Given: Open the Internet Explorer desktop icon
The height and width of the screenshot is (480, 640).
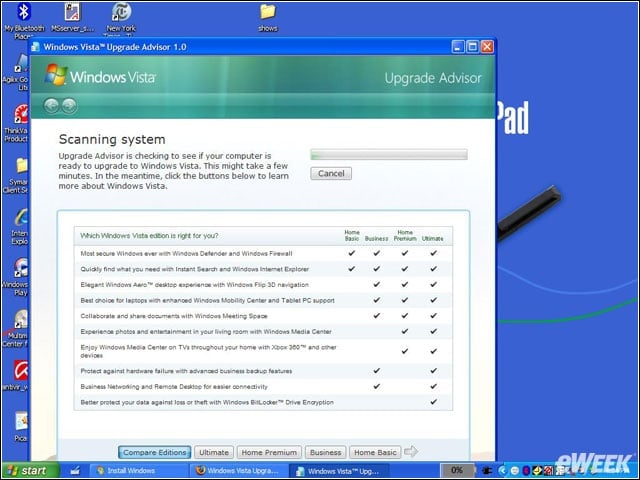Looking at the screenshot, I should pos(19,226).
